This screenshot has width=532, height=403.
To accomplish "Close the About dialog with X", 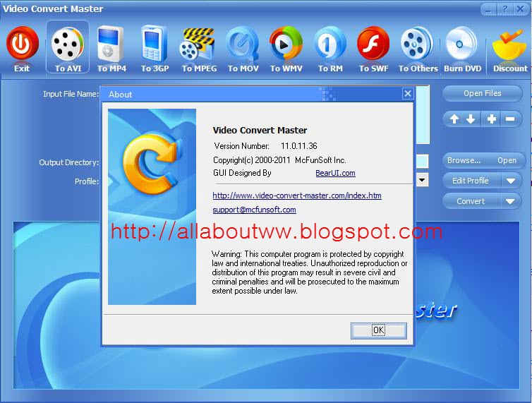I will [408, 93].
